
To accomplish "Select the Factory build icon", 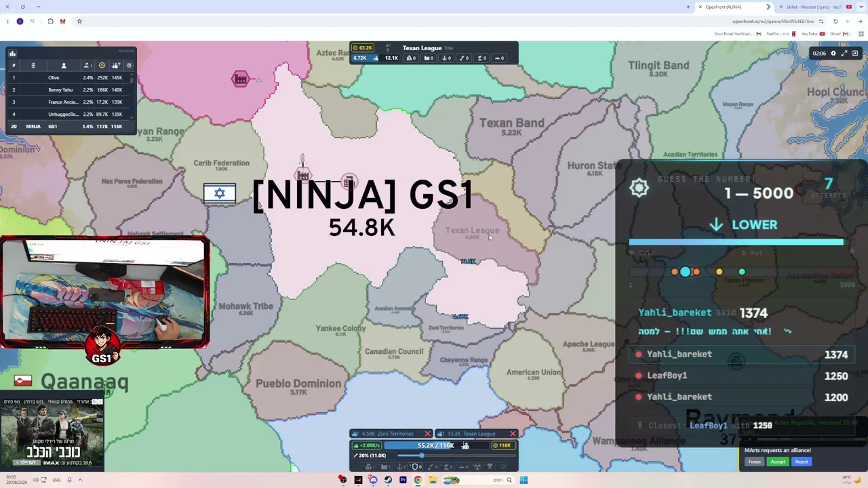I will coord(384,466).
